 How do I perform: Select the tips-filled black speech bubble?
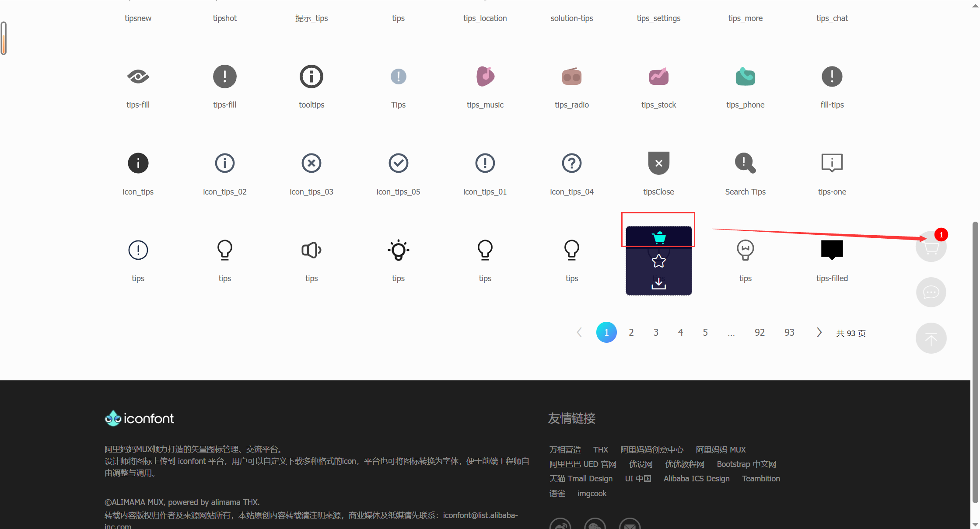click(832, 250)
